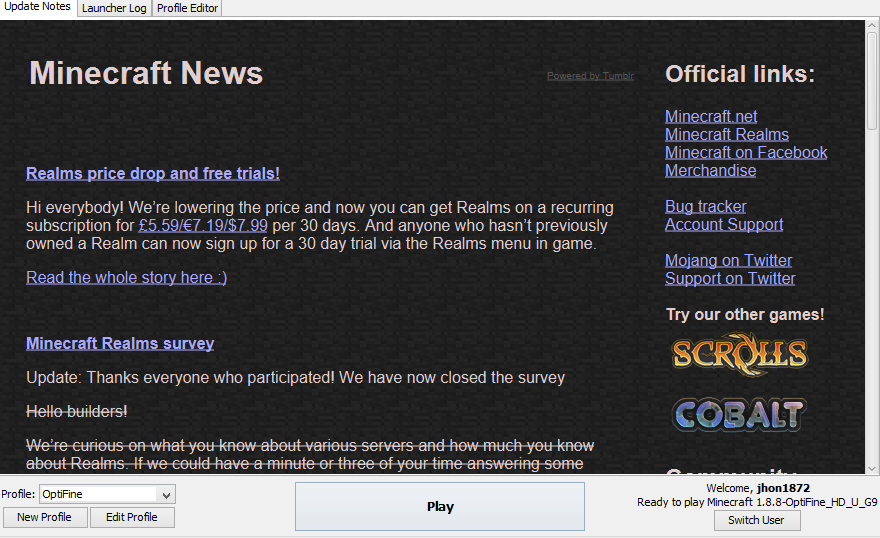
Task: Open the Minecraft.net link
Action: 711,116
